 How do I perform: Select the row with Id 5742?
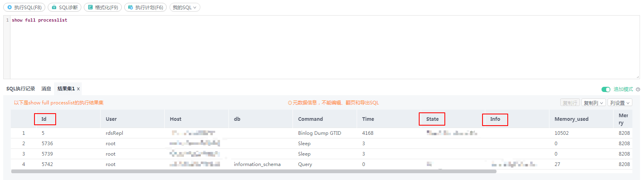pyautogui.click(x=321, y=164)
